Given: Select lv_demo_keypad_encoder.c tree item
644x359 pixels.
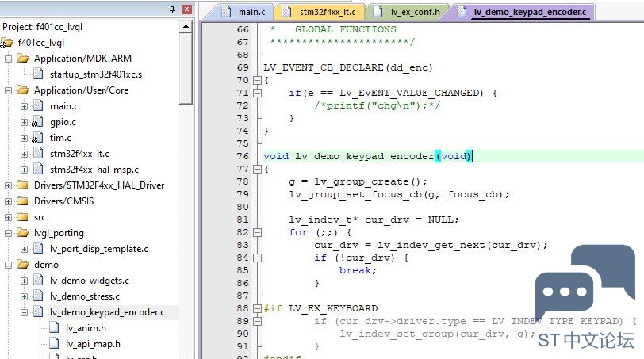Looking at the screenshot, I should coord(107,312).
